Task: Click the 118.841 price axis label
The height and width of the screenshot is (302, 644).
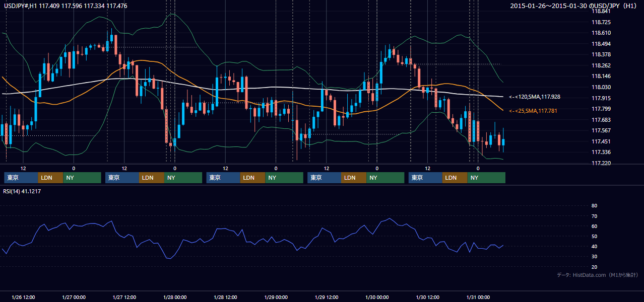Action: [601, 11]
